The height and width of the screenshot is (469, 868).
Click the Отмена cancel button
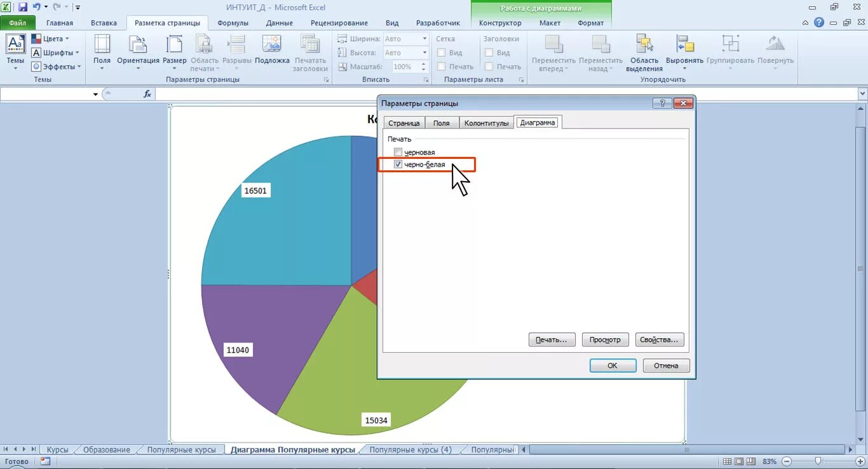pyautogui.click(x=666, y=365)
